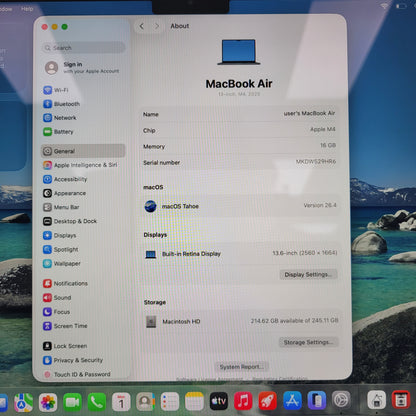Select General in the sidebar
Screen dimensions: 416x416
[x=83, y=151]
